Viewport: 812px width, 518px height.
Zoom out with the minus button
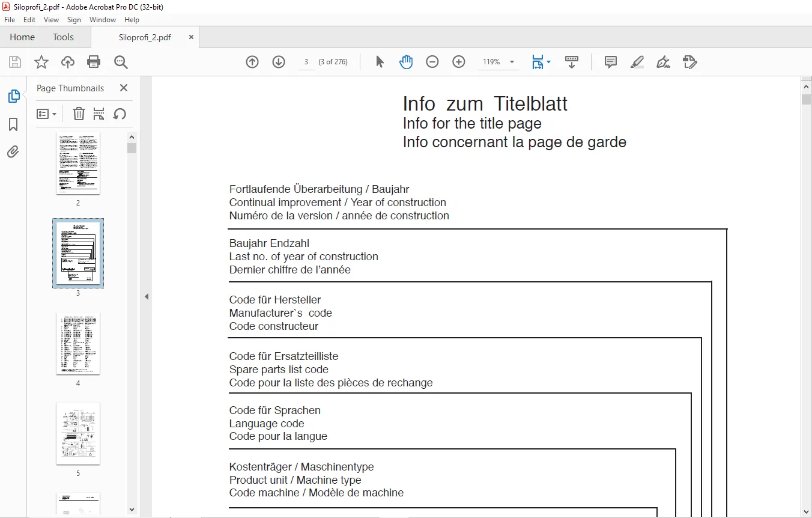(x=432, y=62)
